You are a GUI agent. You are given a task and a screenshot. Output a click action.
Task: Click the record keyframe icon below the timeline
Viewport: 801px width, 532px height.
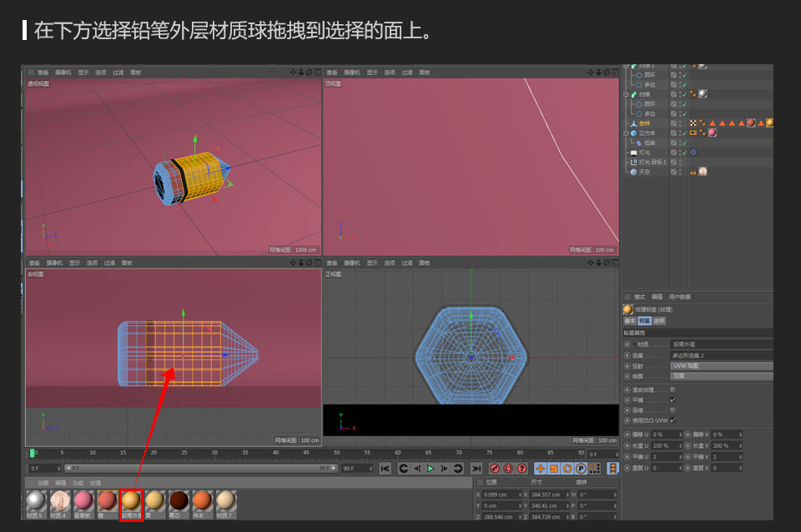[x=496, y=469]
